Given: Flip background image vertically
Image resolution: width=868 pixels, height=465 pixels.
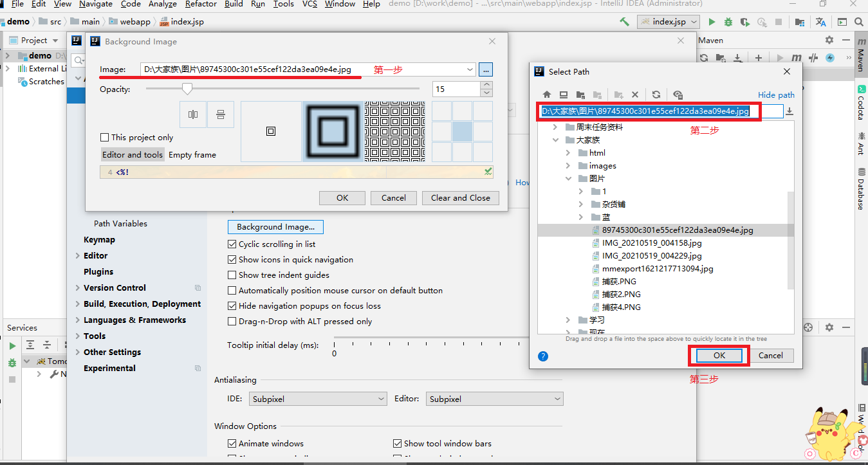Looking at the screenshot, I should coord(221,114).
